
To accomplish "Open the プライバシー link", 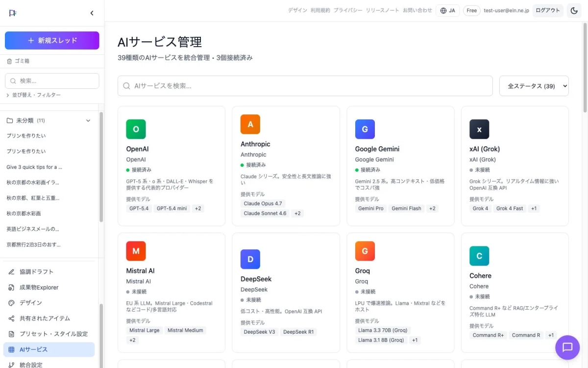I will 348,10.
